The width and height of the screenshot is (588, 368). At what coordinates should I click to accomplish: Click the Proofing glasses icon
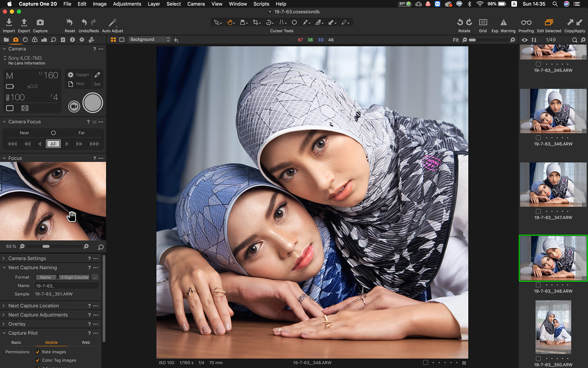pyautogui.click(x=526, y=22)
